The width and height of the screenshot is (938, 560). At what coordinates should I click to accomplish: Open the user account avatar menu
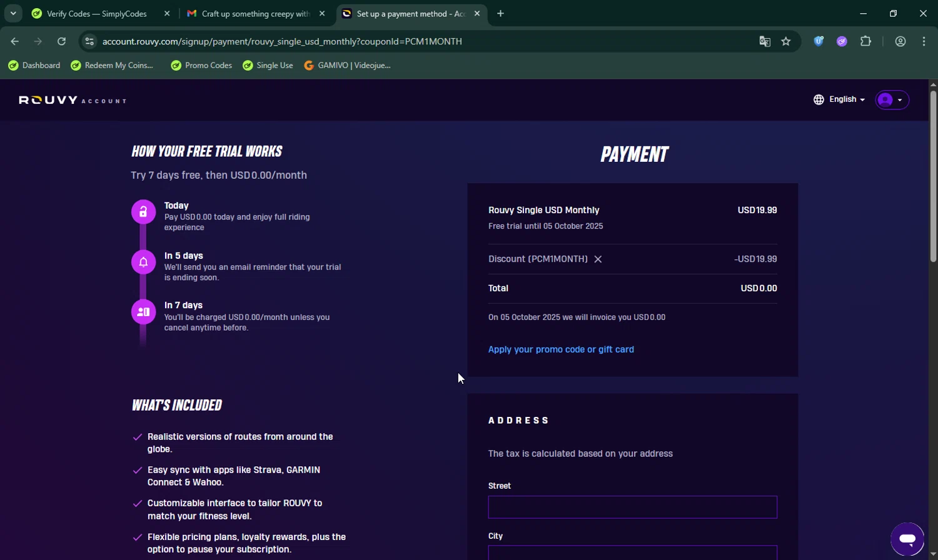[x=892, y=100]
